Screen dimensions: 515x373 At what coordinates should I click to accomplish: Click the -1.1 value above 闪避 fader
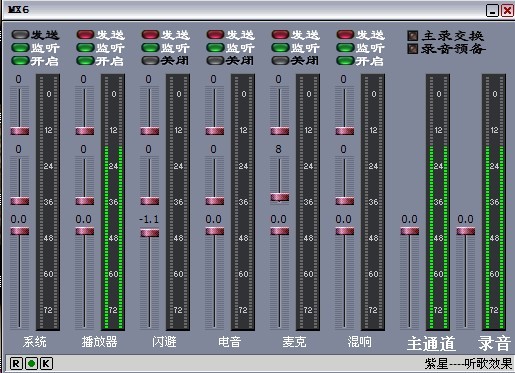click(149, 219)
